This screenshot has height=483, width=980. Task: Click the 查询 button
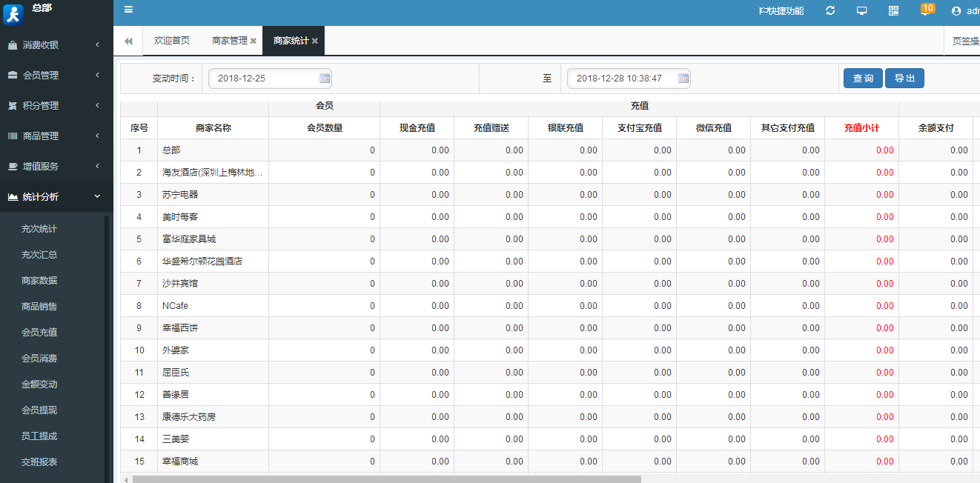(x=863, y=79)
